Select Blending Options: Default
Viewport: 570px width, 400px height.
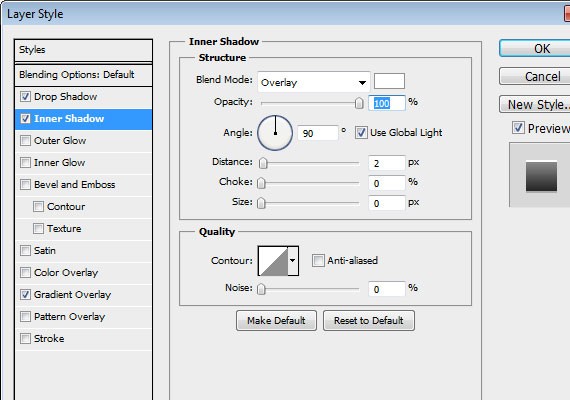point(84,75)
